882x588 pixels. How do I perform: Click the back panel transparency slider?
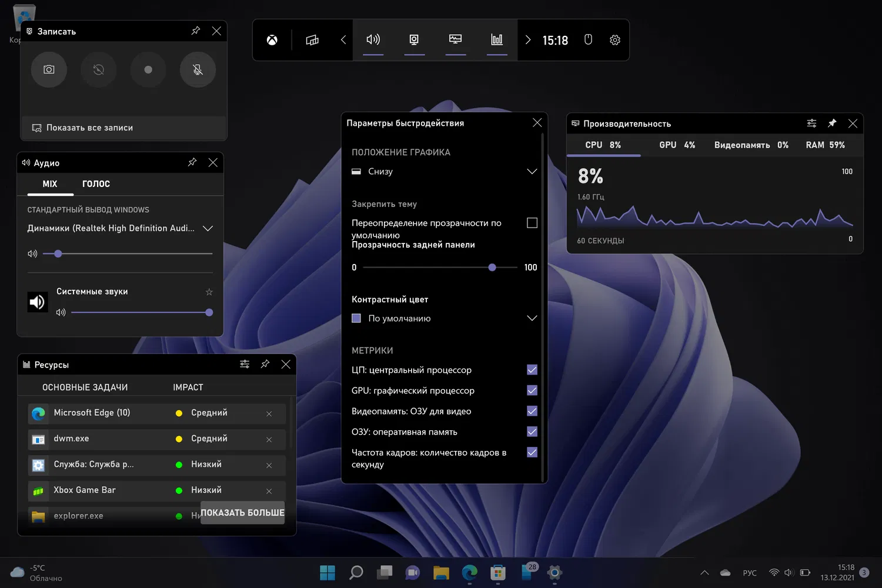pyautogui.click(x=492, y=268)
